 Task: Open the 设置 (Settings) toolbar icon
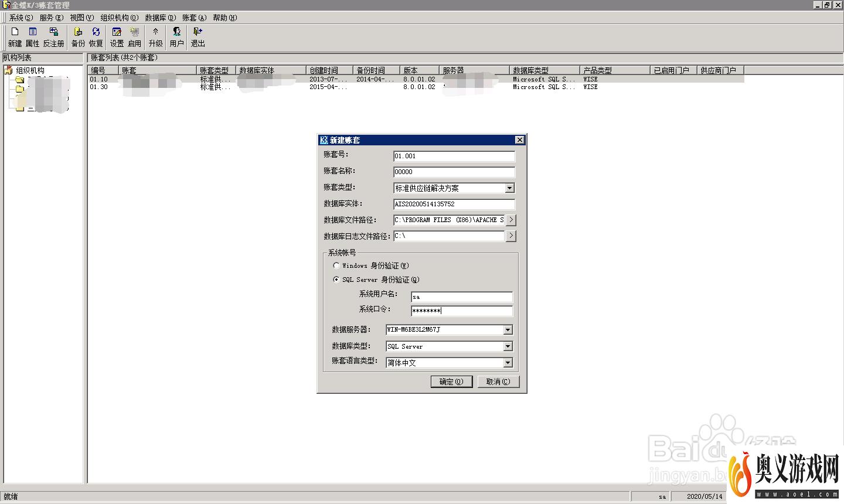tap(117, 36)
